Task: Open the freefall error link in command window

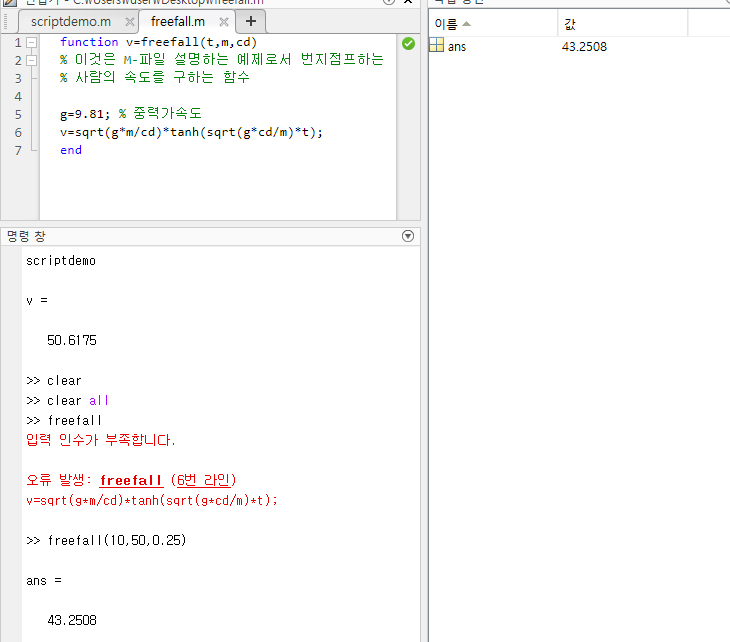Action: click(x=131, y=480)
